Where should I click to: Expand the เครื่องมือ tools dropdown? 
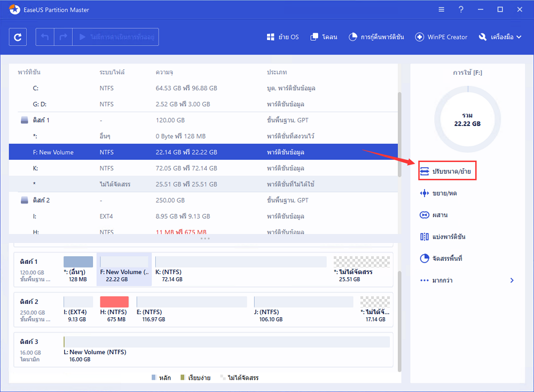[x=500, y=37]
